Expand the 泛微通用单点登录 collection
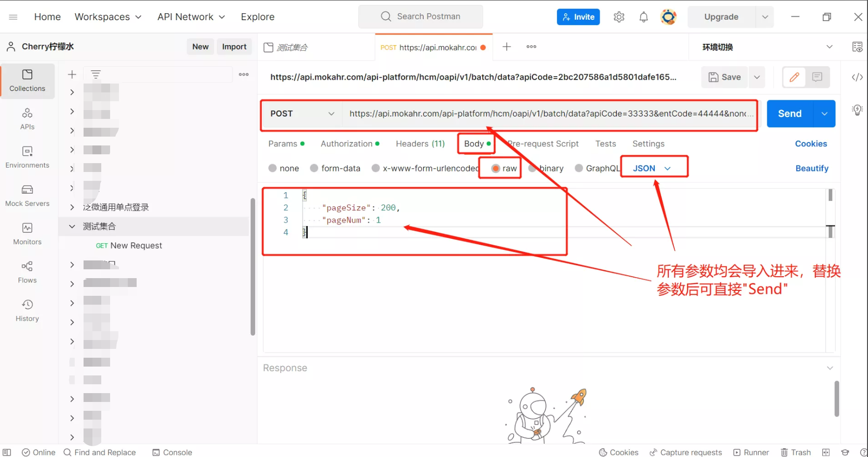The image size is (868, 457). (x=72, y=207)
